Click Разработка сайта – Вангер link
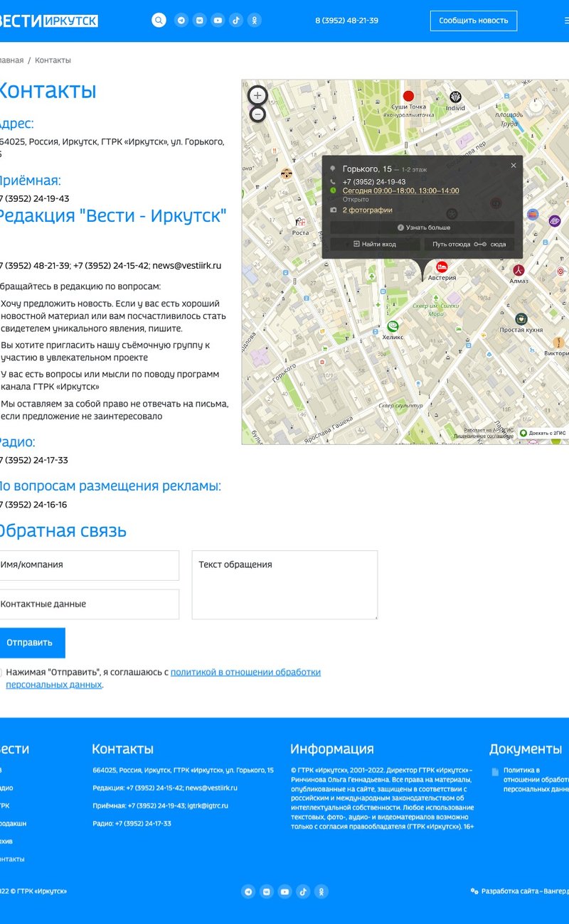The height and width of the screenshot is (924, 569). point(519,891)
